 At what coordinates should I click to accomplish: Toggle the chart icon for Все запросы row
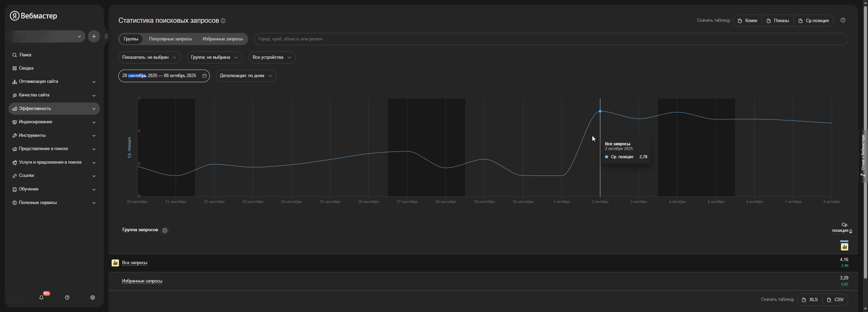[x=115, y=263]
